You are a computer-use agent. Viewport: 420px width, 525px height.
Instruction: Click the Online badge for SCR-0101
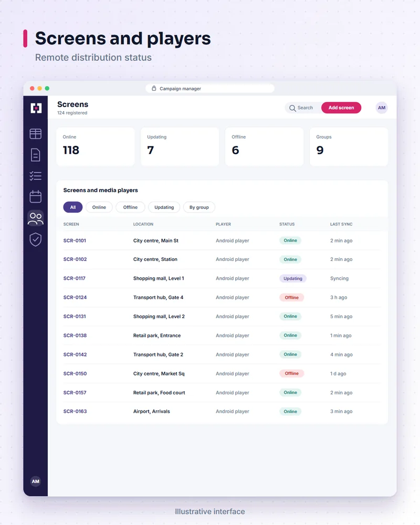tap(290, 240)
